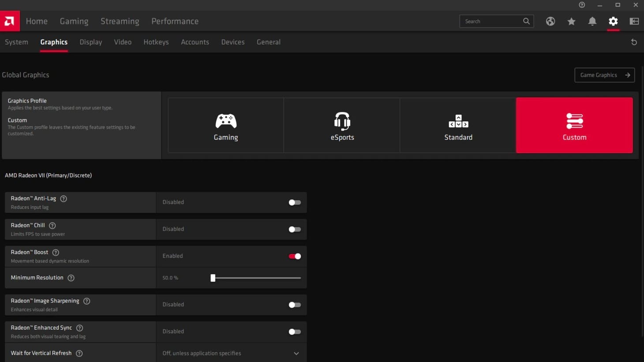
Task: Open the notifications bell
Action: (592, 21)
